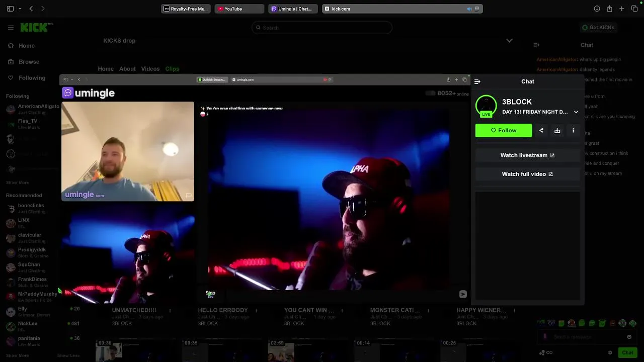The image size is (644, 362).
Task: Expand the KICKS drop chevron
Action: [x=509, y=41]
